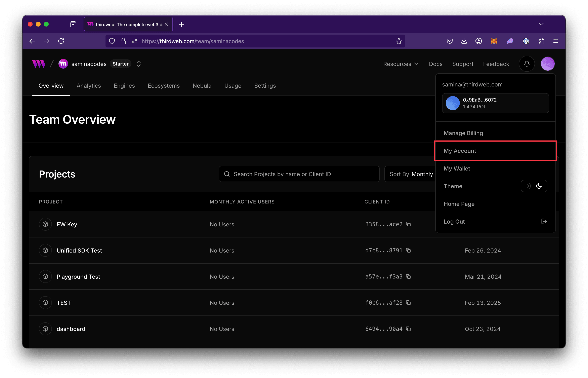The height and width of the screenshot is (378, 588).
Task: Focus the Search Projects input field
Action: pyautogui.click(x=299, y=174)
